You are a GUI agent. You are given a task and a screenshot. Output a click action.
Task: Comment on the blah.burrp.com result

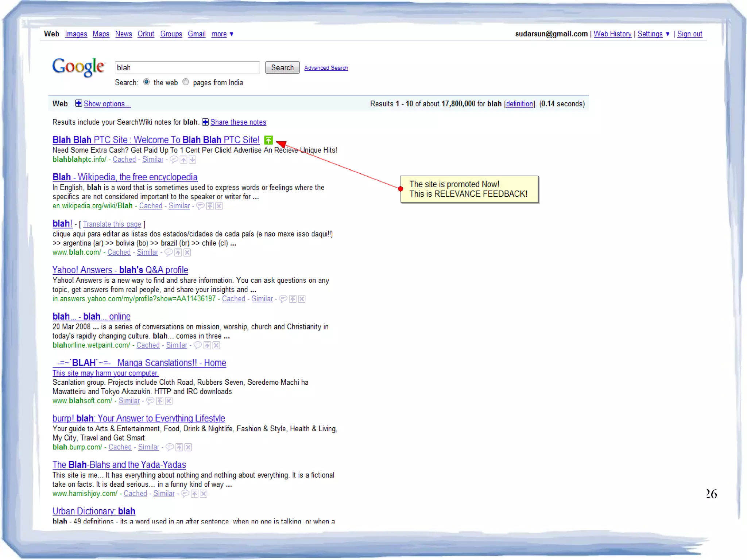170,447
